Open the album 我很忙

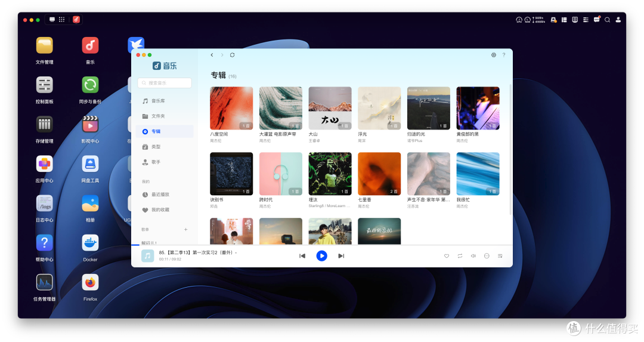(x=478, y=174)
